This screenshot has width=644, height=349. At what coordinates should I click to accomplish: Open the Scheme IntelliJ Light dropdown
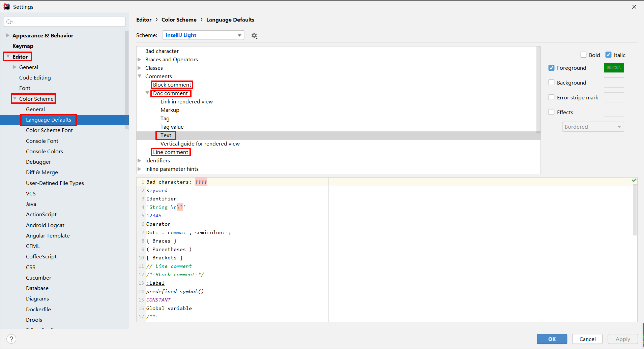click(x=203, y=35)
